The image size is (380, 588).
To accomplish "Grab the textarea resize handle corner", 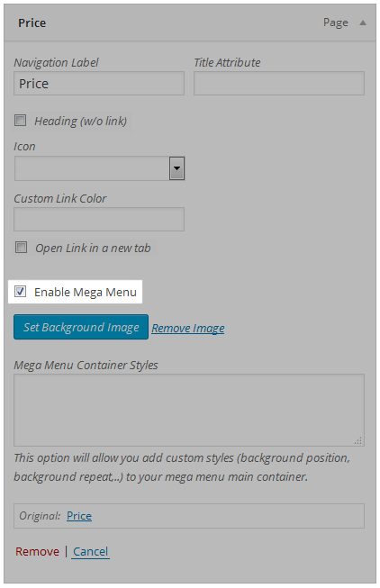I will pyautogui.click(x=358, y=440).
